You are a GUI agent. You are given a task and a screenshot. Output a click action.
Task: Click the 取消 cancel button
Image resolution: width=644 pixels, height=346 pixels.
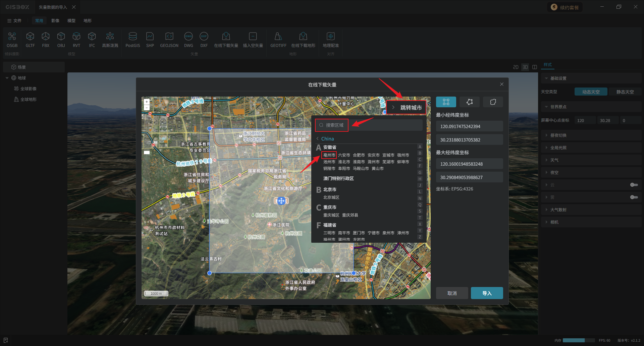452,293
